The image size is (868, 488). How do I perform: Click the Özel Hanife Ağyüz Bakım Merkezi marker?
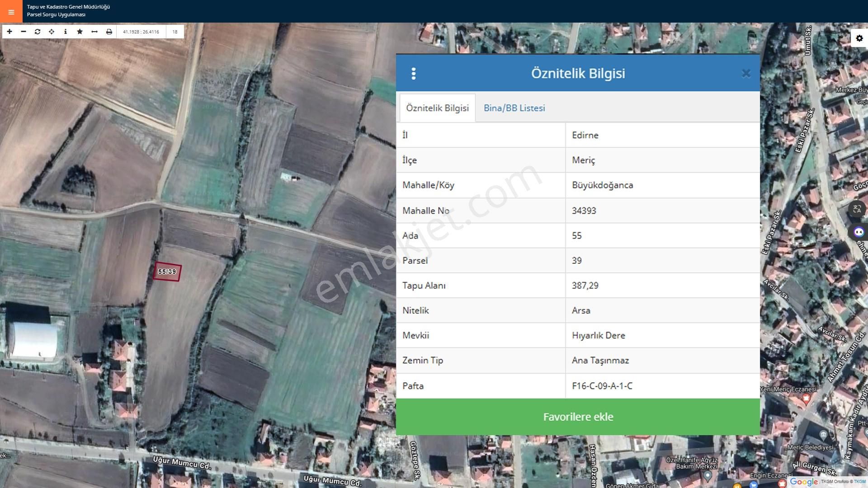tap(708, 475)
